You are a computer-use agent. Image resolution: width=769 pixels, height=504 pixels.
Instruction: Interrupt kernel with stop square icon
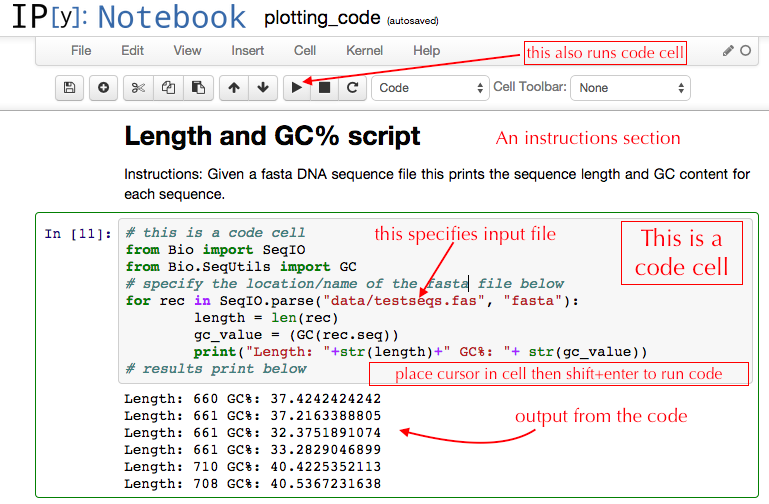(x=324, y=88)
